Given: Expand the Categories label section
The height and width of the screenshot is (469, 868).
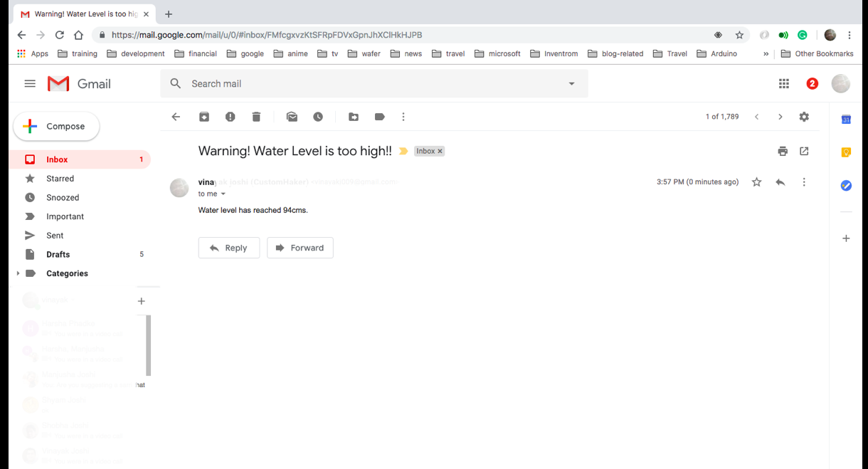Looking at the screenshot, I should click(18, 273).
